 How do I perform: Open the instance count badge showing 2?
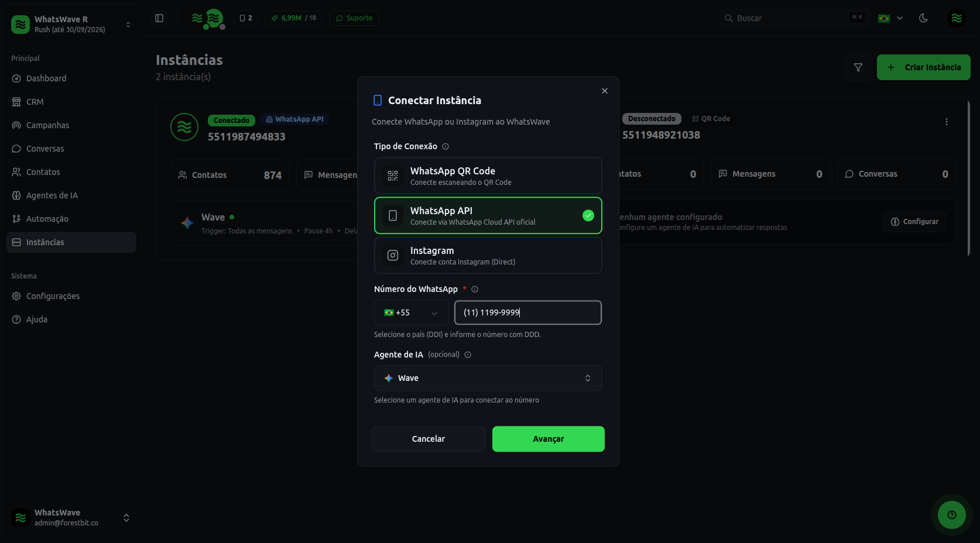(246, 18)
